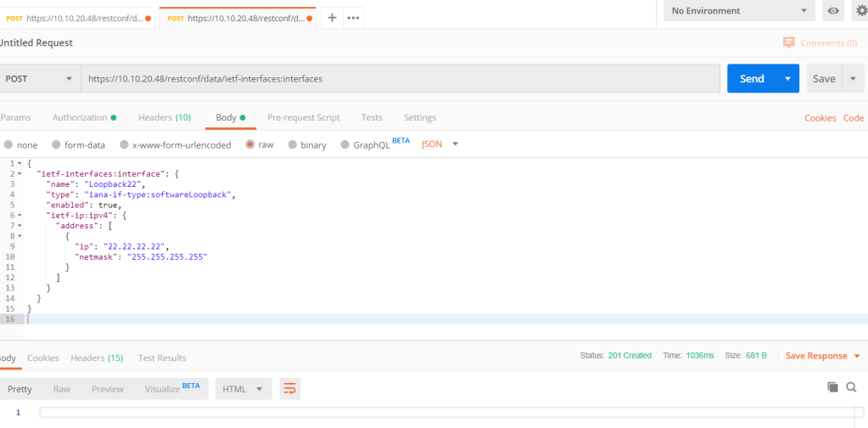Open the JSON body format dropdown
The width and height of the screenshot is (868, 428).
click(440, 144)
